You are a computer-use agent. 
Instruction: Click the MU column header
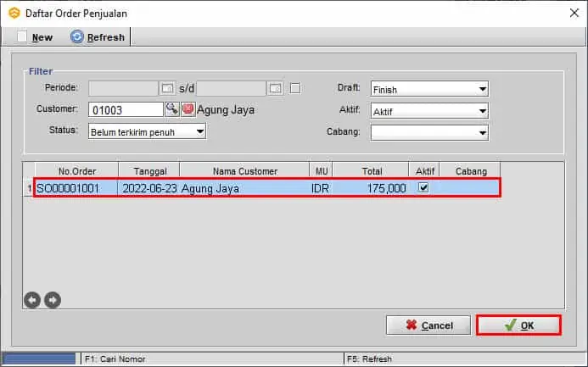point(322,171)
